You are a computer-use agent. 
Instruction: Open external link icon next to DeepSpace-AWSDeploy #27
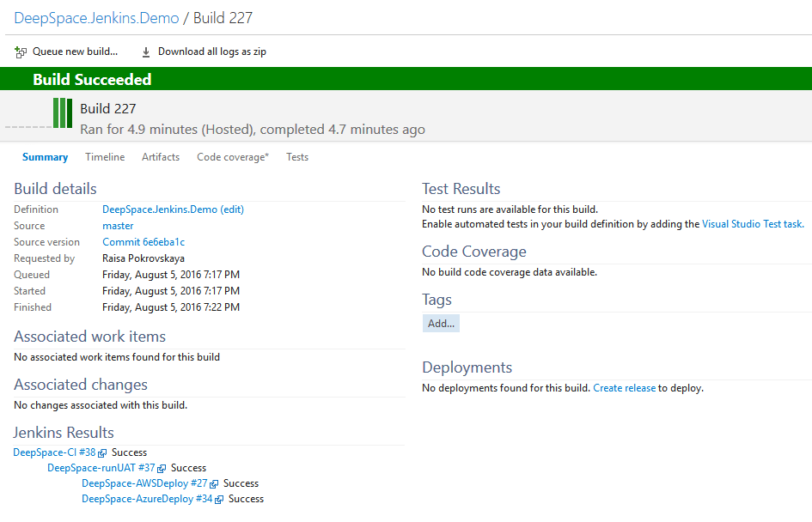coord(214,484)
